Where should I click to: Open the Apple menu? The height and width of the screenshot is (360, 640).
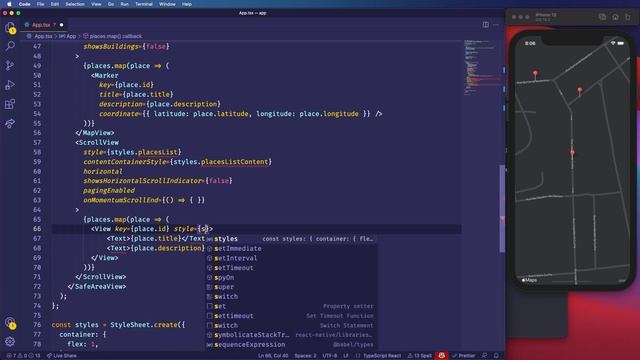click(9, 4)
